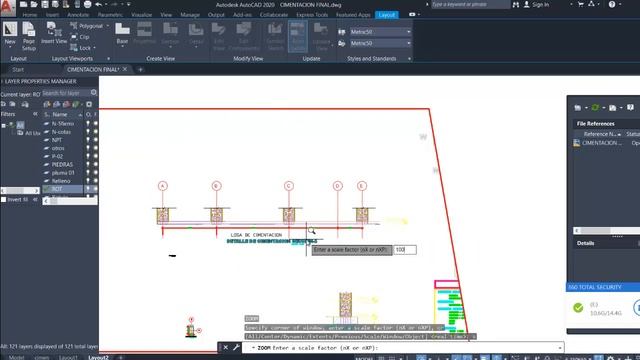This screenshot has height=360, width=640.
Task: Click the Set Current layer green check icon
Action: 76,104
